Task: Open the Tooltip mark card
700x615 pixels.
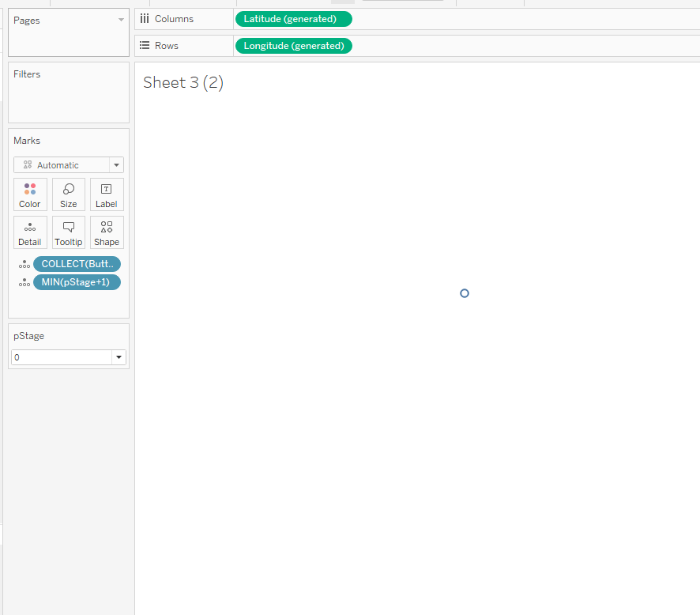Action: [x=69, y=232]
